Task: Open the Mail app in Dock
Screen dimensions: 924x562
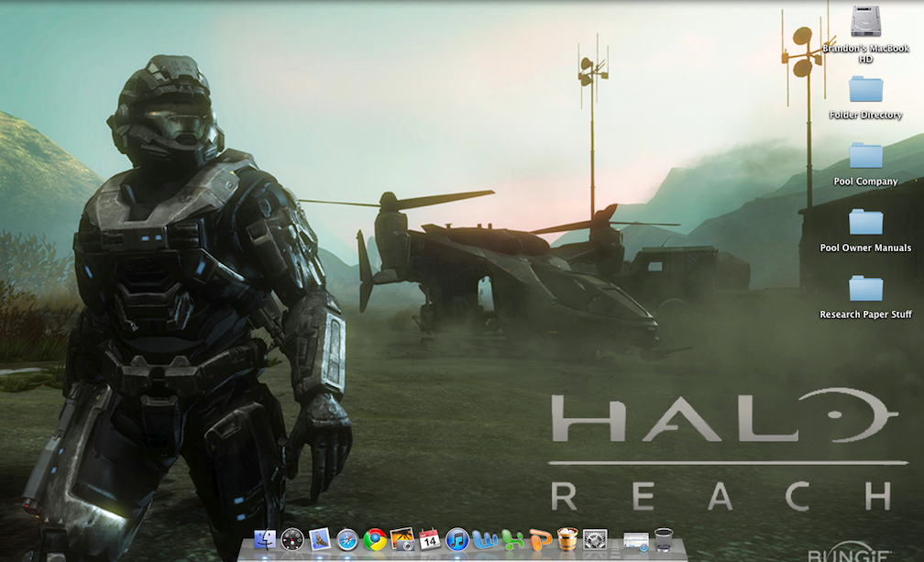Action: [319, 539]
